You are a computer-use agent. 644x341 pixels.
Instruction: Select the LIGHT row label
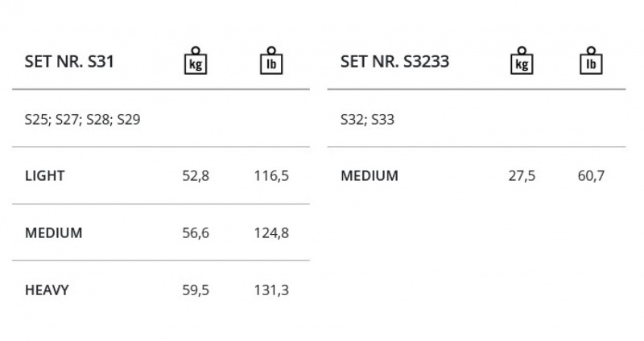tap(45, 175)
